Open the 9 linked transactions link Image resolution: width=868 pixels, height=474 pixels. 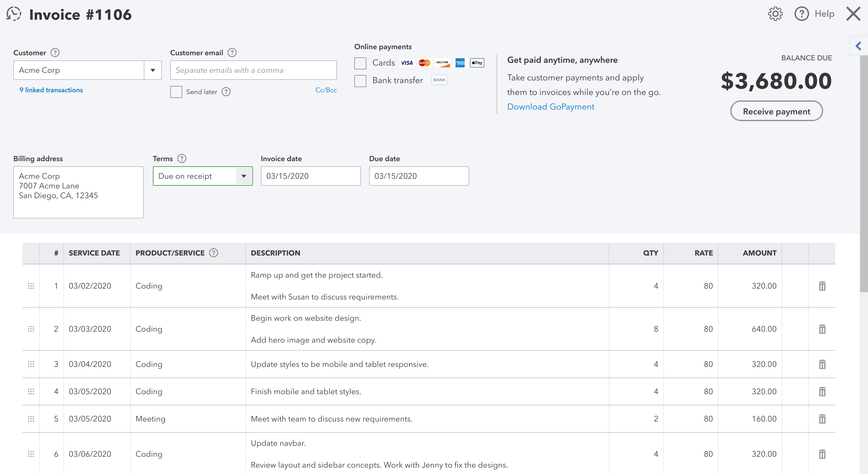click(51, 90)
